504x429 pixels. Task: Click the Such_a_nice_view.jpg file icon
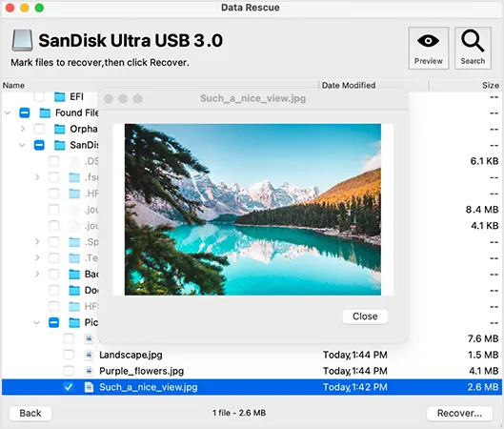click(89, 387)
